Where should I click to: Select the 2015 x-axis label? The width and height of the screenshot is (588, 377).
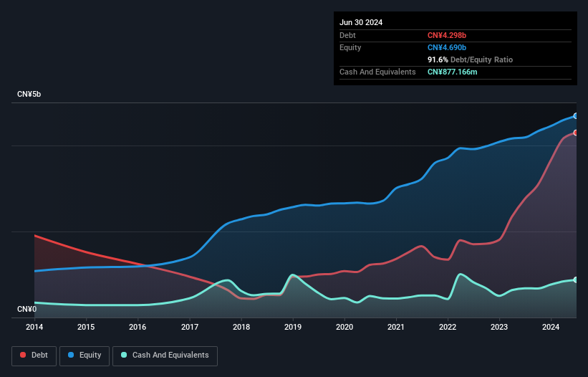coord(86,327)
